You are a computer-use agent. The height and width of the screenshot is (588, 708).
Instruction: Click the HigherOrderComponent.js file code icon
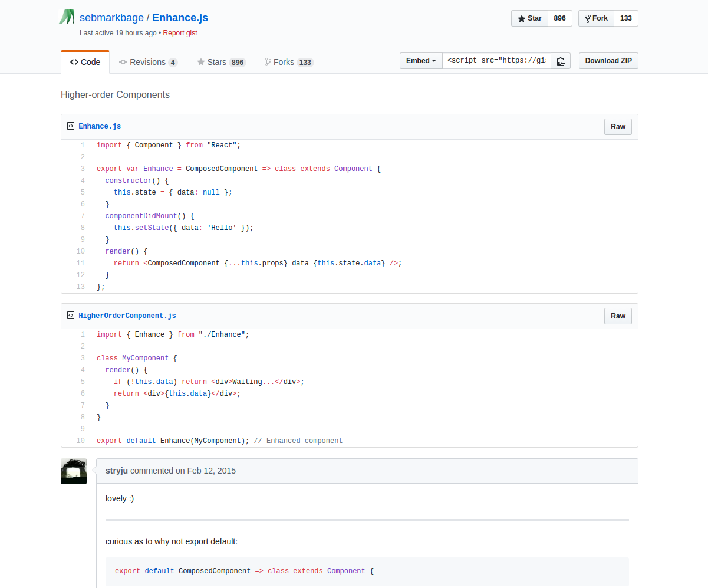[x=71, y=316]
